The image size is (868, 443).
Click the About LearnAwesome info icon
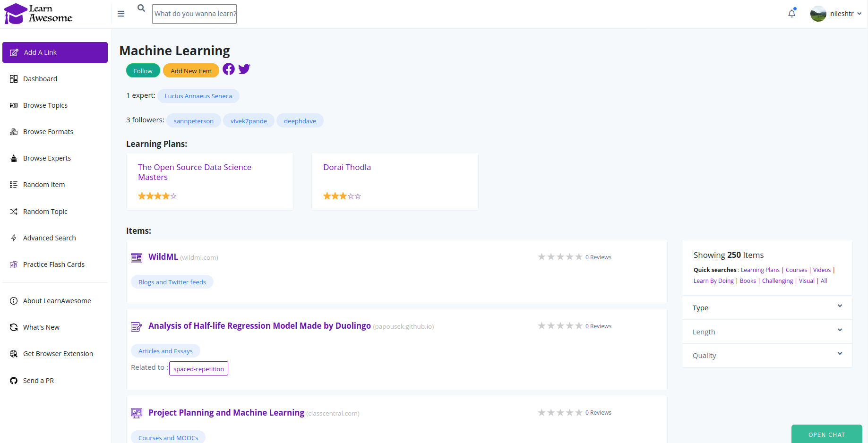pyautogui.click(x=14, y=301)
